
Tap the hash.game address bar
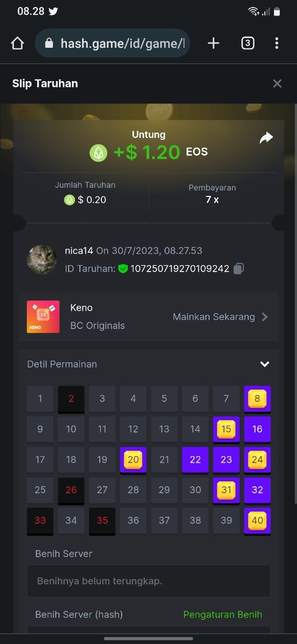tap(113, 43)
